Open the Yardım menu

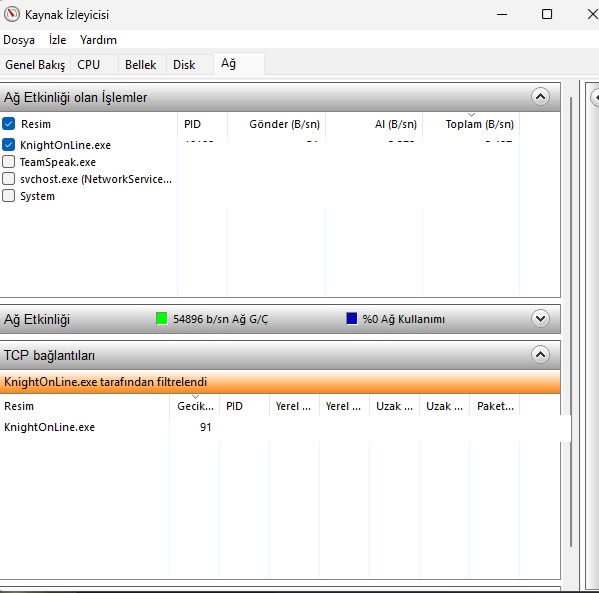(x=98, y=40)
